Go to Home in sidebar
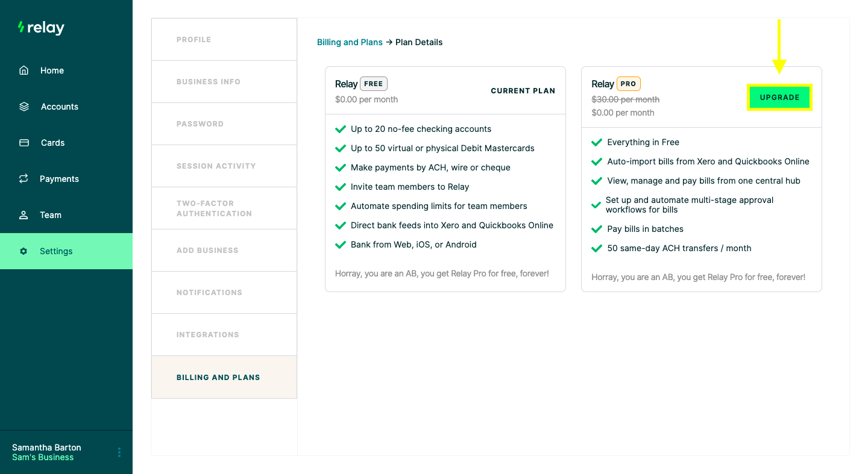Screen dimensions: 868x474 [66, 70]
